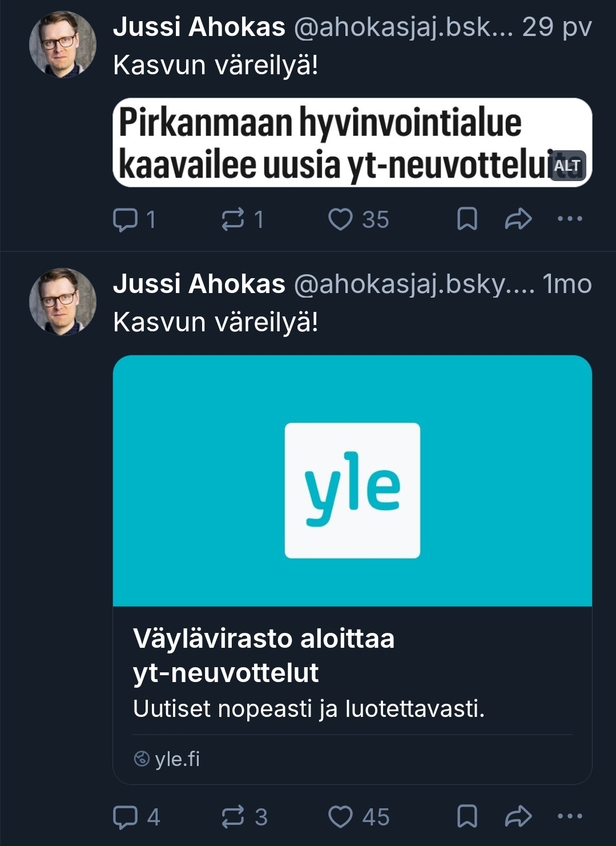Open more options for second post

(569, 817)
